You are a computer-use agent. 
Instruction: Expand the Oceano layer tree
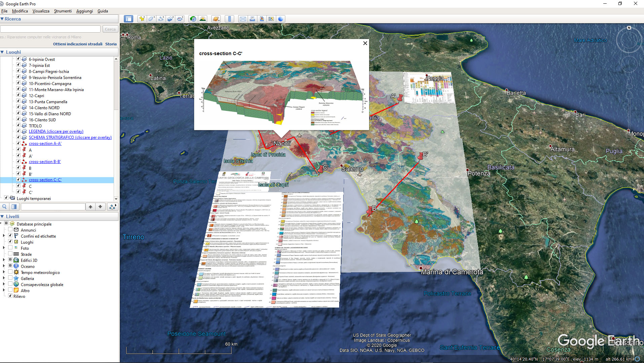point(4,266)
